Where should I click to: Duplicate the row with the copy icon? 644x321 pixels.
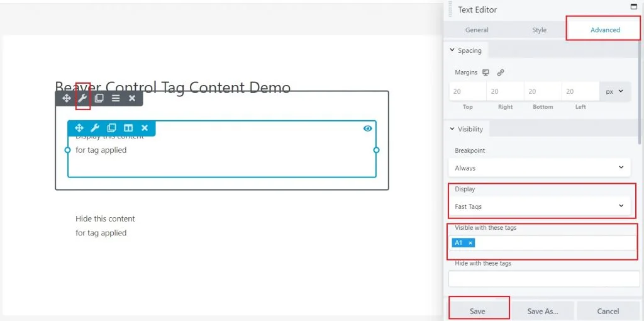[x=99, y=98]
